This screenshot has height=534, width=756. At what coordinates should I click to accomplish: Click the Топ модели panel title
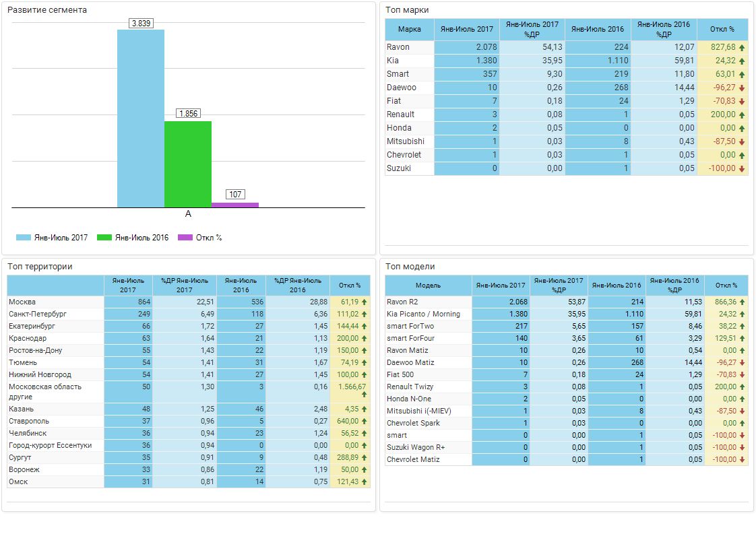pyautogui.click(x=410, y=267)
